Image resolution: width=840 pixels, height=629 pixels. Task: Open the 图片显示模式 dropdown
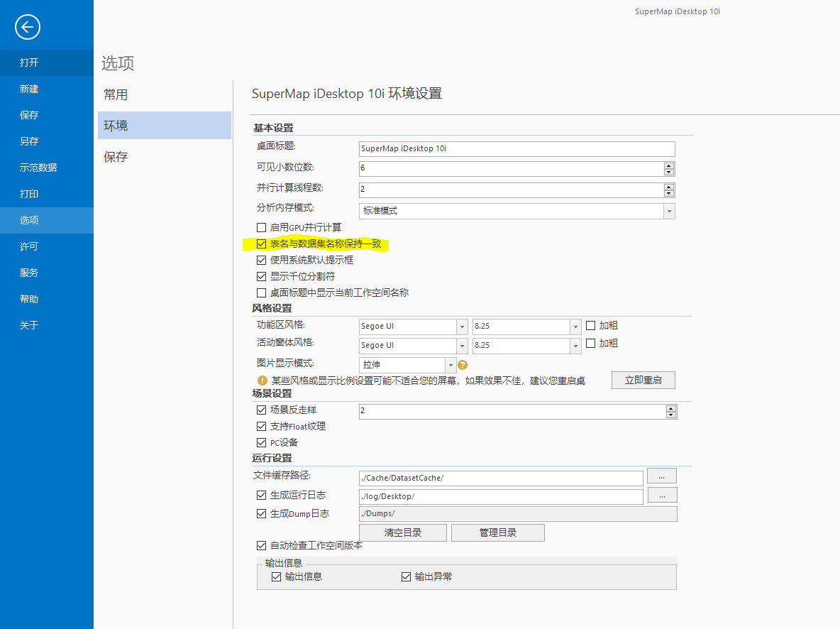[451, 365]
